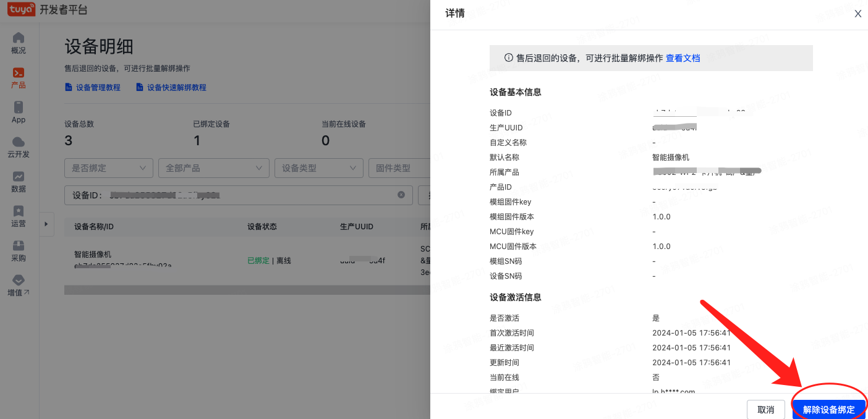The height and width of the screenshot is (419, 868).
Task: Open the 设备管理教程 tutorial link
Action: (x=93, y=88)
